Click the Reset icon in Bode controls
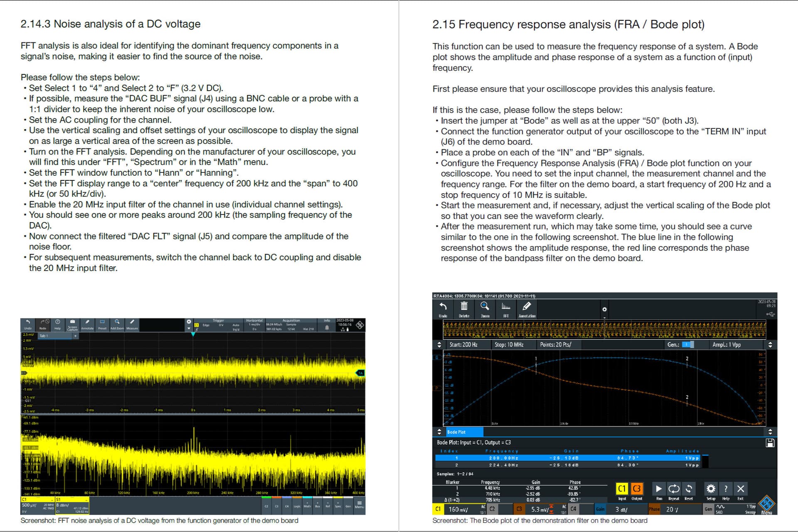798x532 pixels. 689,489
